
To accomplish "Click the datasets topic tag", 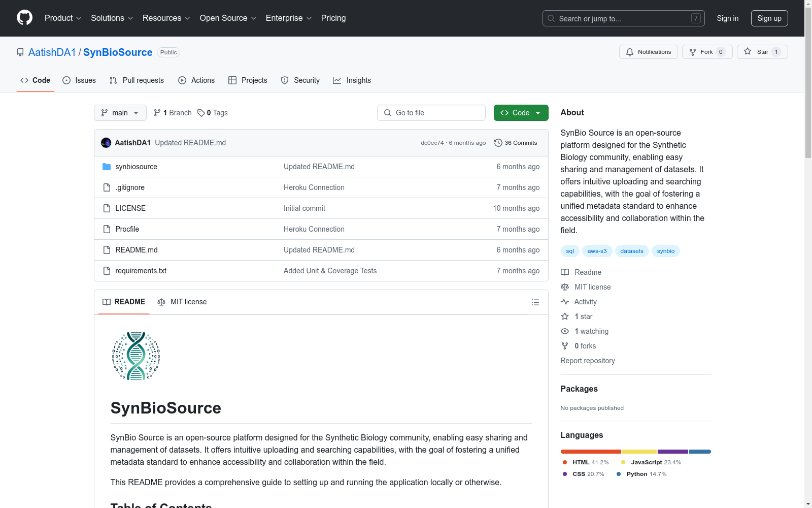I will click(x=632, y=251).
